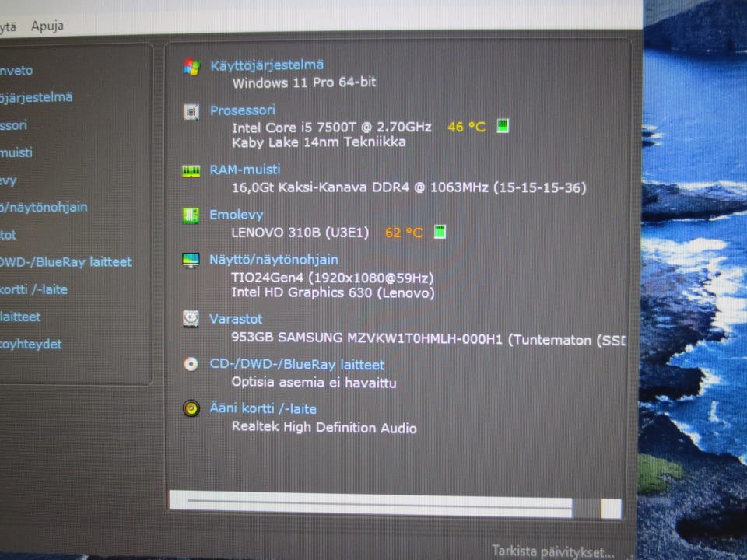Click the Kaby Lake 14nm Tekniikka text
Screen dimensions: 747x560
(x=319, y=142)
